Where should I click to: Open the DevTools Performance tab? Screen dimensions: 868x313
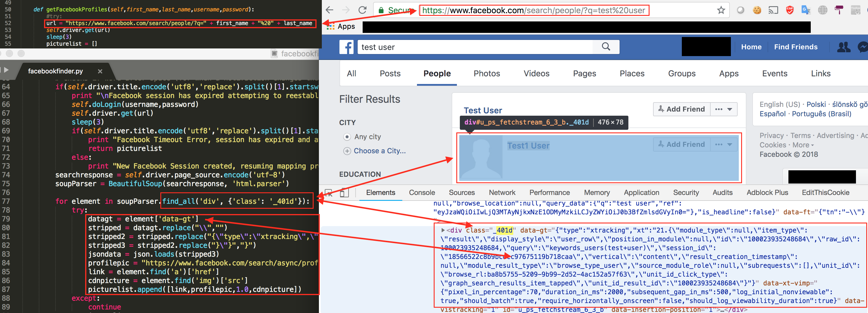tap(550, 193)
